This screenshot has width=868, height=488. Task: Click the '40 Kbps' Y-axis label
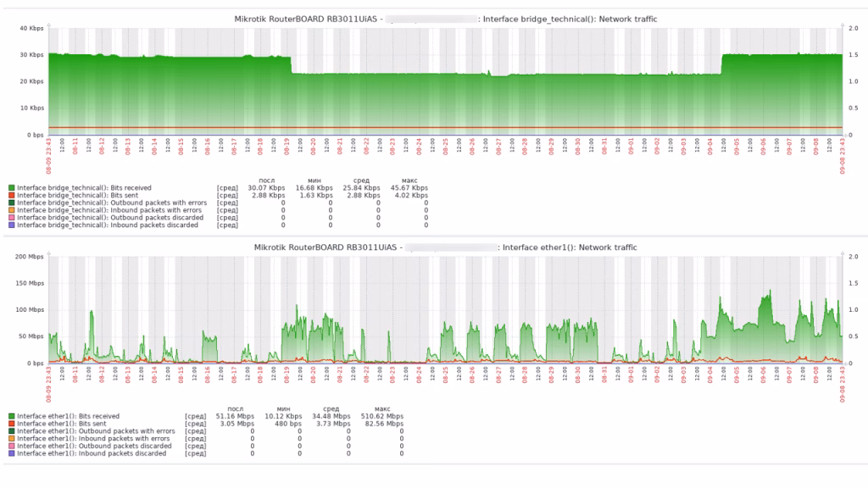[x=31, y=28]
